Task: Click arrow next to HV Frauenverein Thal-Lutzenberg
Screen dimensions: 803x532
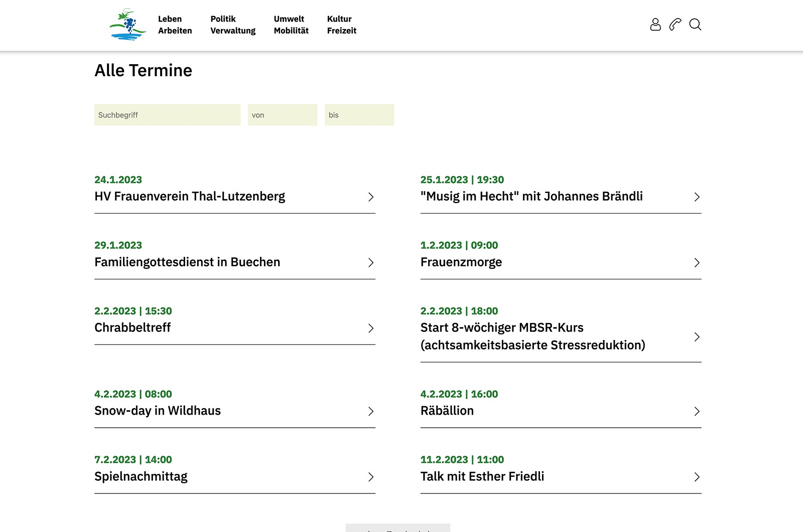Action: [371, 197]
